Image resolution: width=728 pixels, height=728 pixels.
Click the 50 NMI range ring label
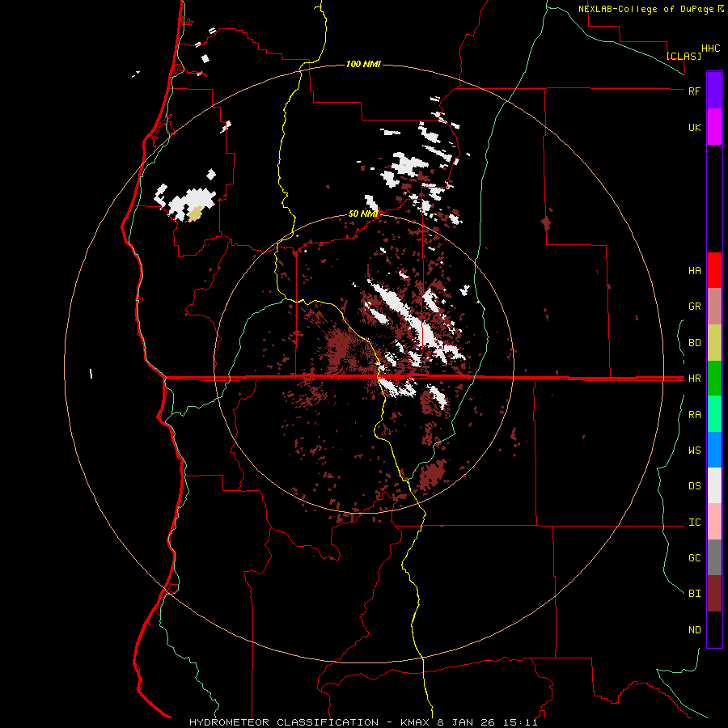(363, 214)
